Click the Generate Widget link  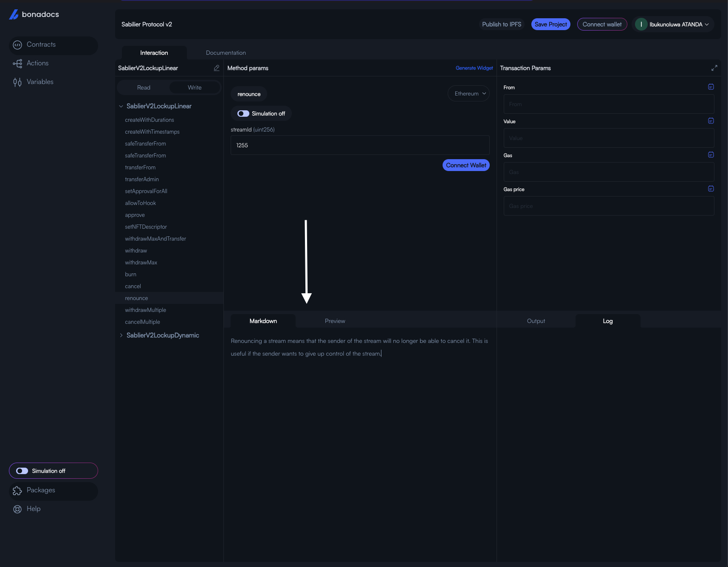click(474, 68)
